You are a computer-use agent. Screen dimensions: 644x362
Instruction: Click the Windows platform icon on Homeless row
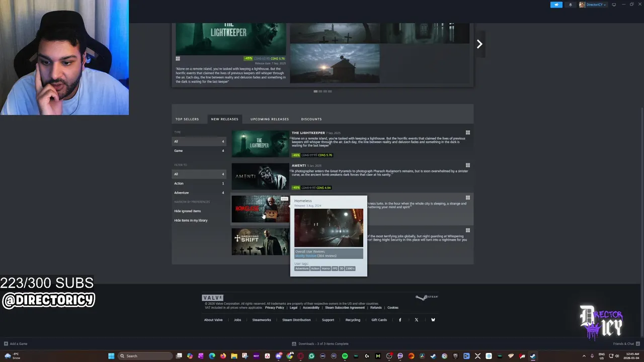[468, 198]
